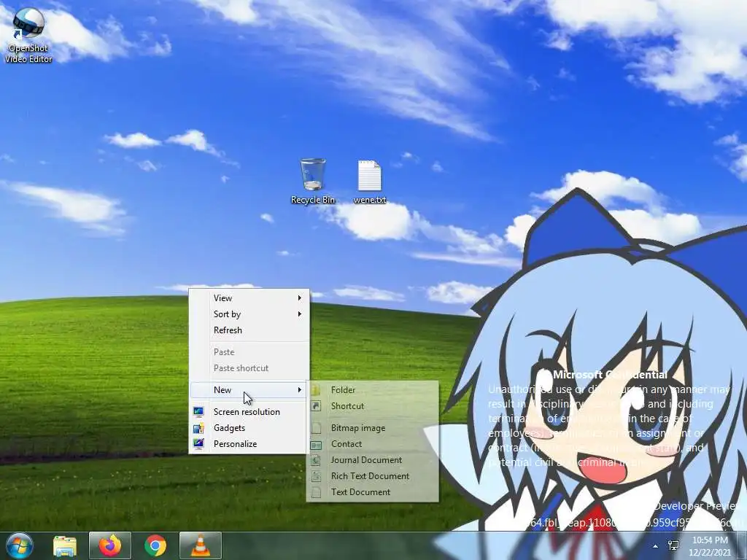
Task: Click the icon beside Bitmap image
Action: pos(316,428)
